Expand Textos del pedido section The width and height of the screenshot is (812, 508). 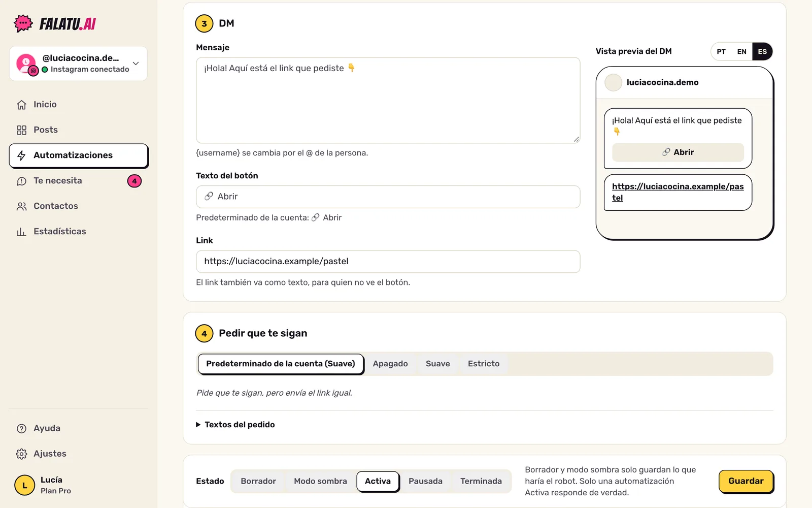[x=235, y=425]
